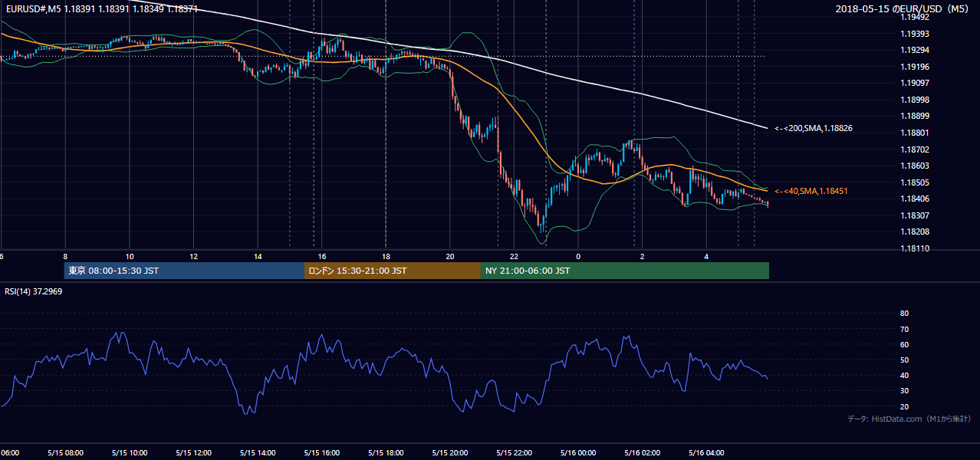Click RSI axis level 30
The width and height of the screenshot is (980, 460).
click(904, 391)
